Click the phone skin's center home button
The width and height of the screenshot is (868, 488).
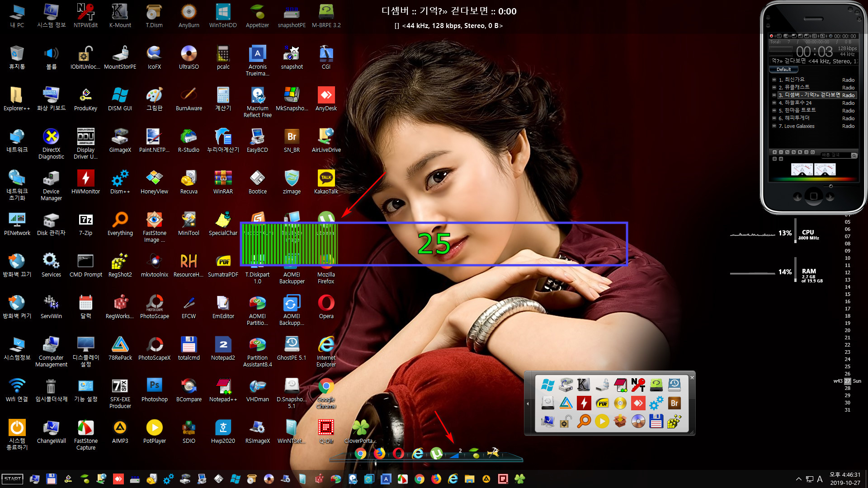tap(813, 196)
